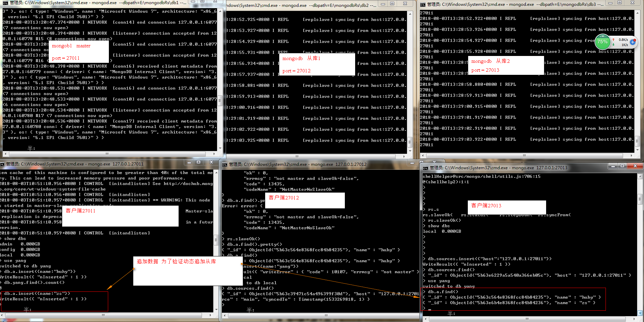Click the green 75% memory accelerator ball

click(x=602, y=42)
